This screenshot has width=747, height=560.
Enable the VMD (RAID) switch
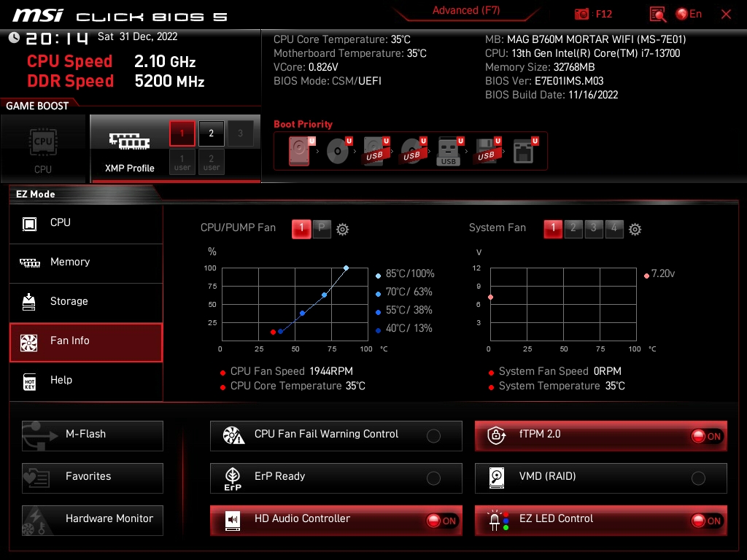pyautogui.click(x=698, y=478)
